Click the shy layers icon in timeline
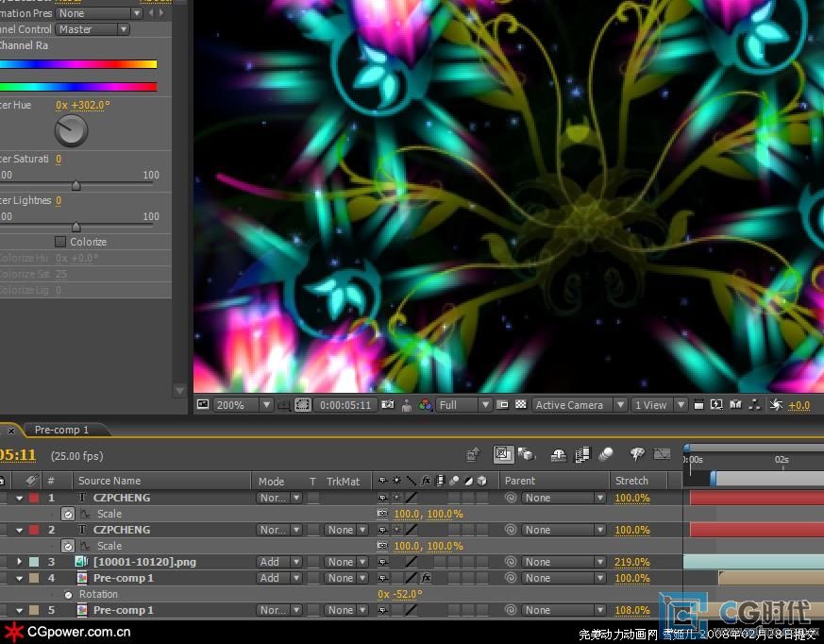The width and height of the screenshot is (824, 644). pyautogui.click(x=558, y=455)
